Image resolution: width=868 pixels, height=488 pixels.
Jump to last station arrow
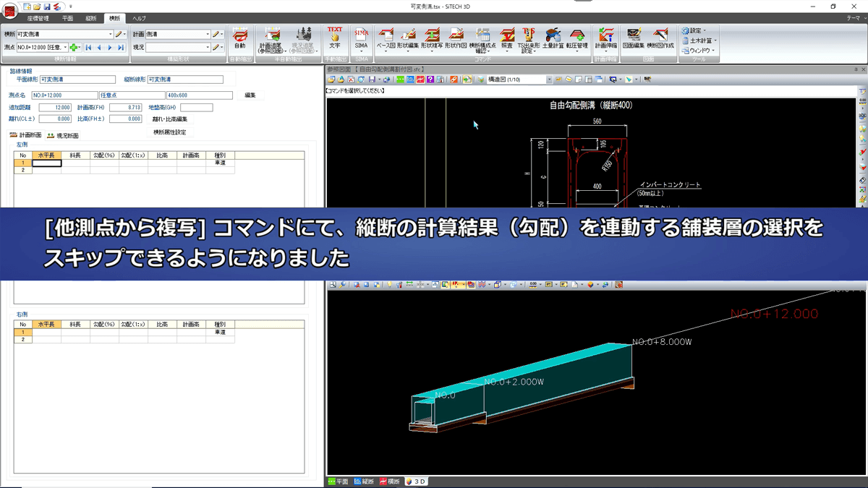point(121,48)
